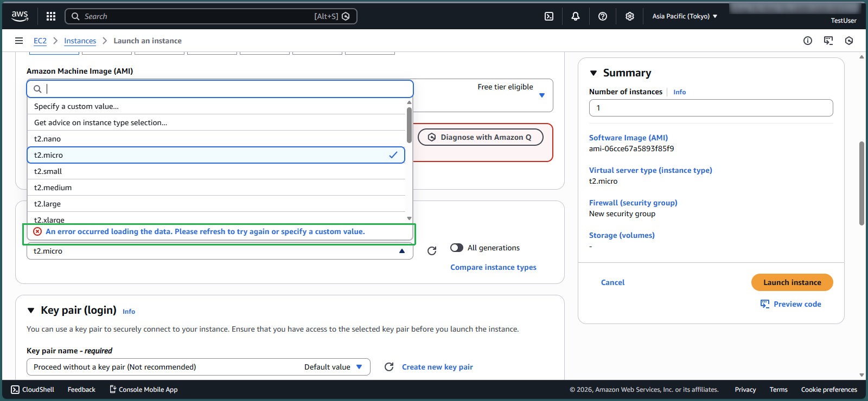The image size is (868, 401).
Task: Collapse the Summary section
Action: click(x=593, y=73)
